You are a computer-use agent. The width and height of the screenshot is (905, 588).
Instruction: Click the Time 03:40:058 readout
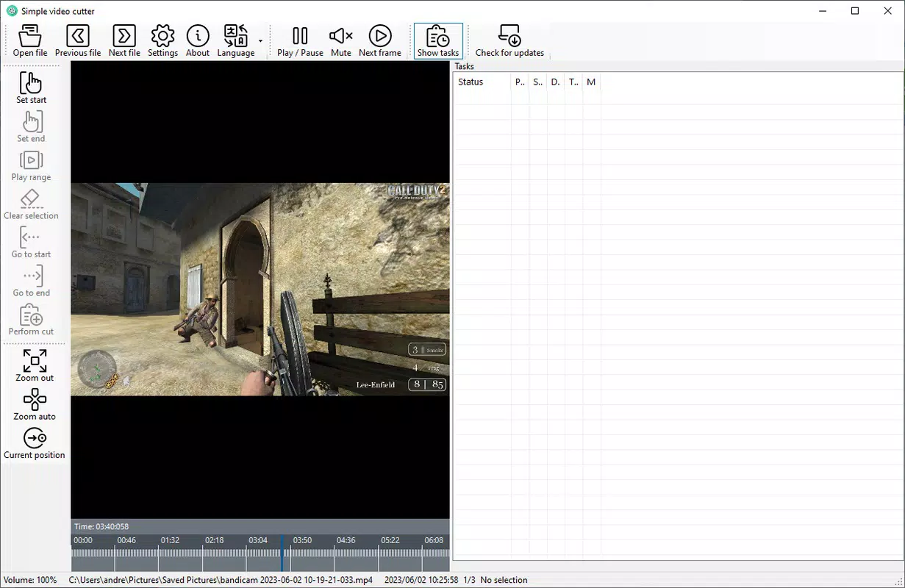click(x=101, y=526)
